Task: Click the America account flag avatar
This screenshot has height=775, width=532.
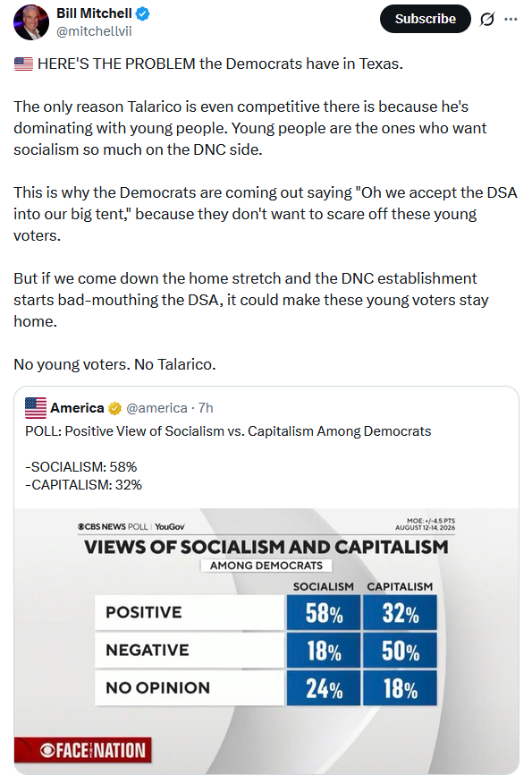Action: (36, 408)
